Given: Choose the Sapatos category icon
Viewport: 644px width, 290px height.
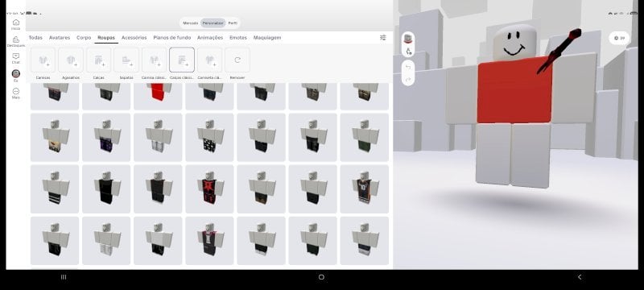Looking at the screenshot, I should click(x=126, y=60).
